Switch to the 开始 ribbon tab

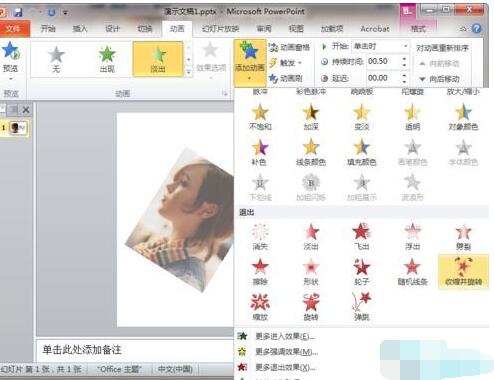point(48,29)
